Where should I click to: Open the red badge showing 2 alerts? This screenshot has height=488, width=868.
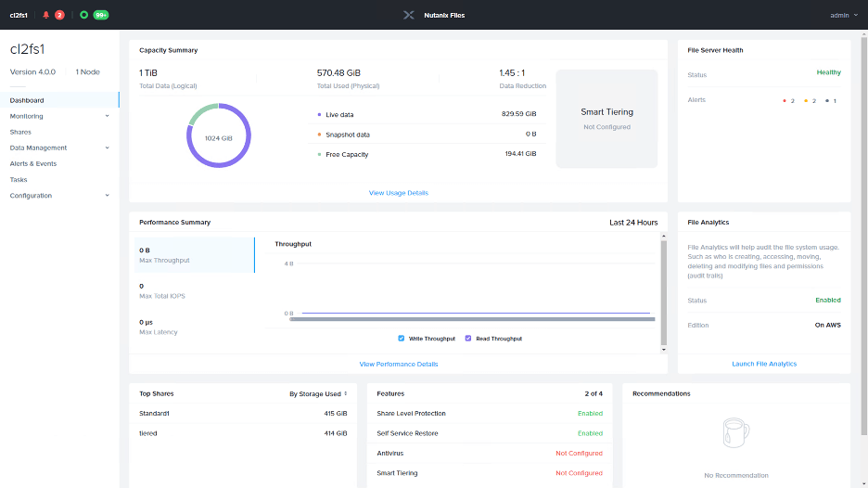59,15
